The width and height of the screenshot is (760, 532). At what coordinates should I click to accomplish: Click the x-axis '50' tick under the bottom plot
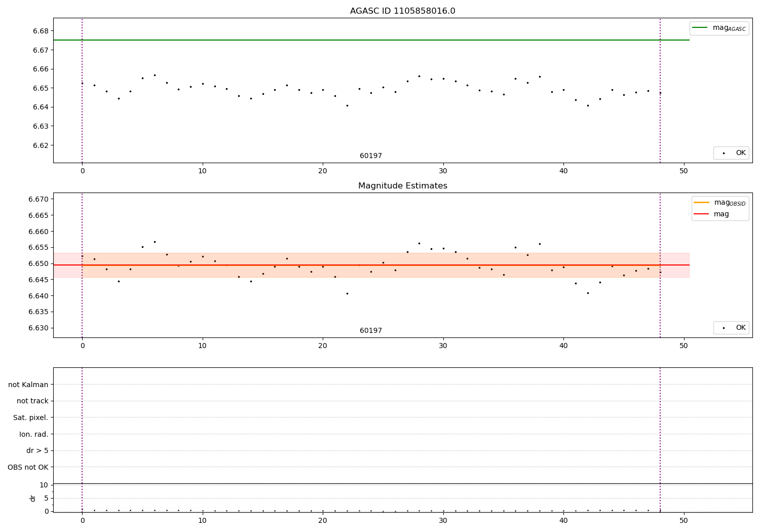[684, 520]
